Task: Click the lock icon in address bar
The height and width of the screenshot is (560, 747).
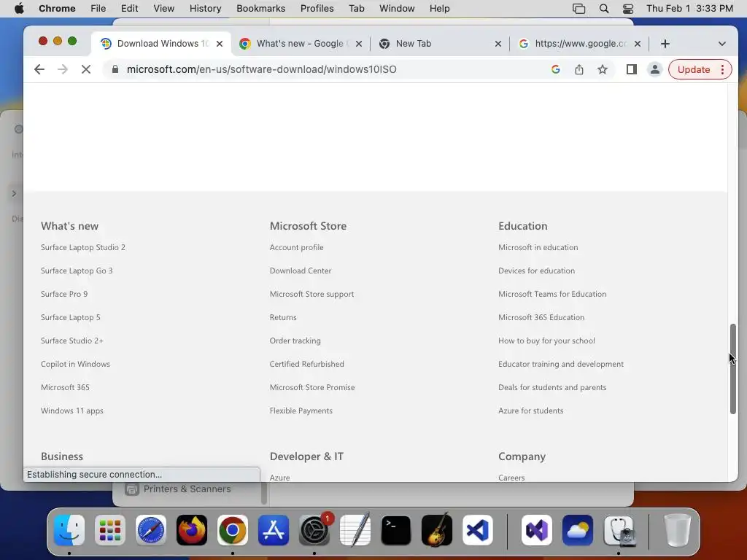Action: click(x=115, y=69)
